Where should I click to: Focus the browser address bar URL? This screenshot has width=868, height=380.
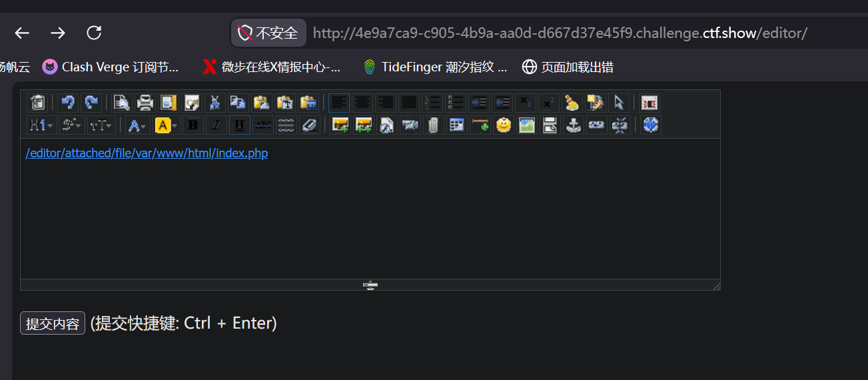560,33
